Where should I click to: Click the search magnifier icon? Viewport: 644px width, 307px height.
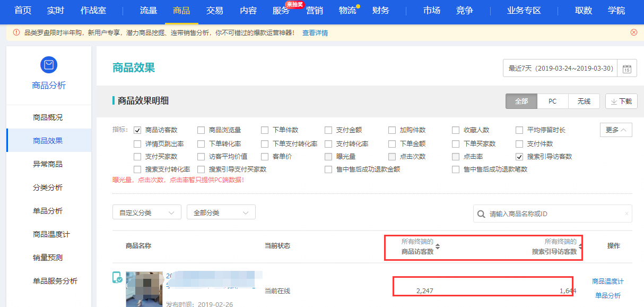(481, 214)
